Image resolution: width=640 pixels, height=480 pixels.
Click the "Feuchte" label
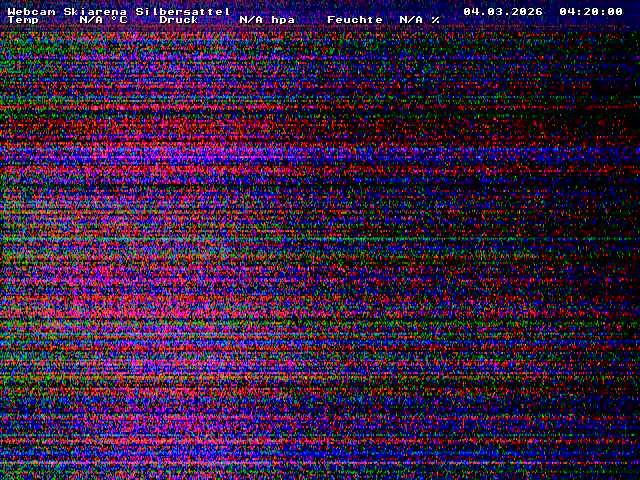[x=355, y=20]
